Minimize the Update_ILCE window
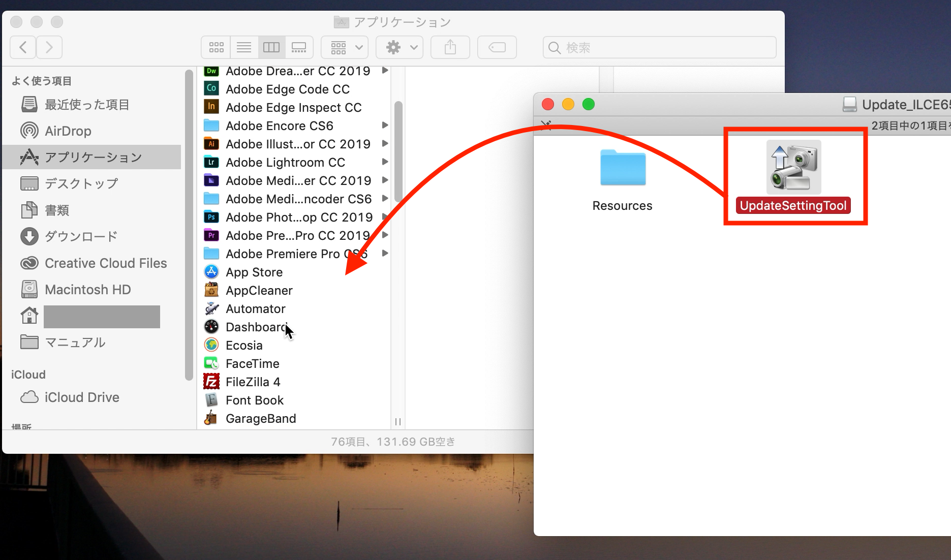This screenshot has height=560, width=951. (568, 104)
